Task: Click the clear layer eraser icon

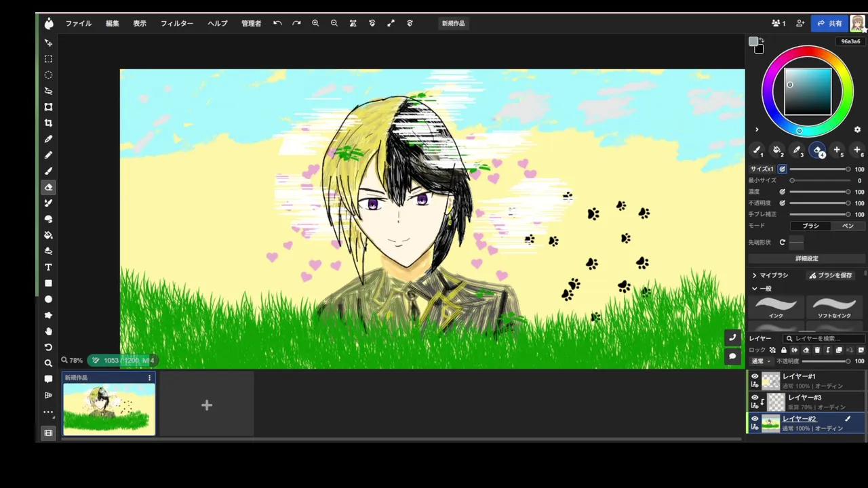Action: [x=806, y=350]
